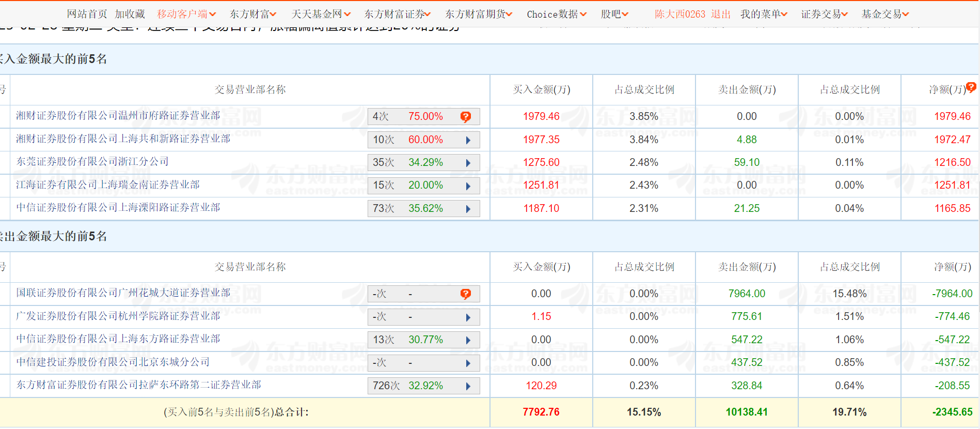Image resolution: width=980 pixels, height=429 pixels.
Task: Click arrow icon in 东方财富证券拉萨东环路 row
Action: [x=468, y=386]
